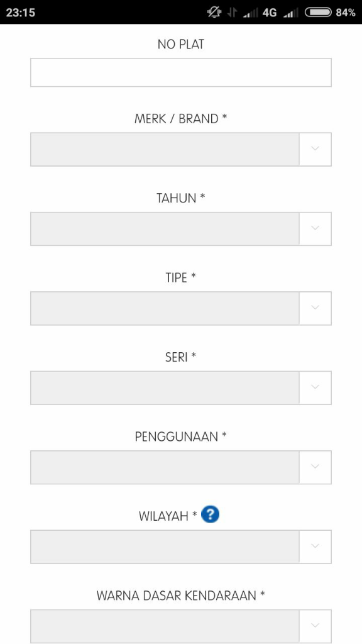The width and height of the screenshot is (362, 644).
Task: Expand the TAHUN dropdown chevron
Action: tap(315, 229)
